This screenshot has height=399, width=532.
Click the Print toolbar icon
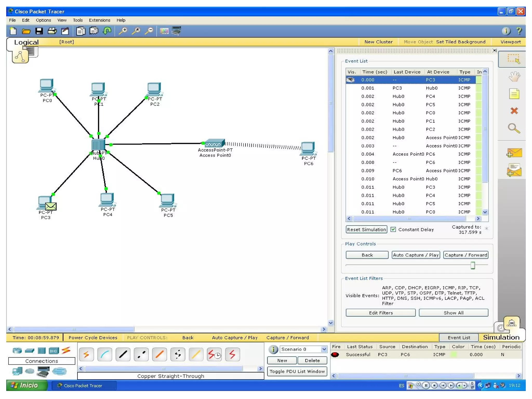(x=52, y=31)
